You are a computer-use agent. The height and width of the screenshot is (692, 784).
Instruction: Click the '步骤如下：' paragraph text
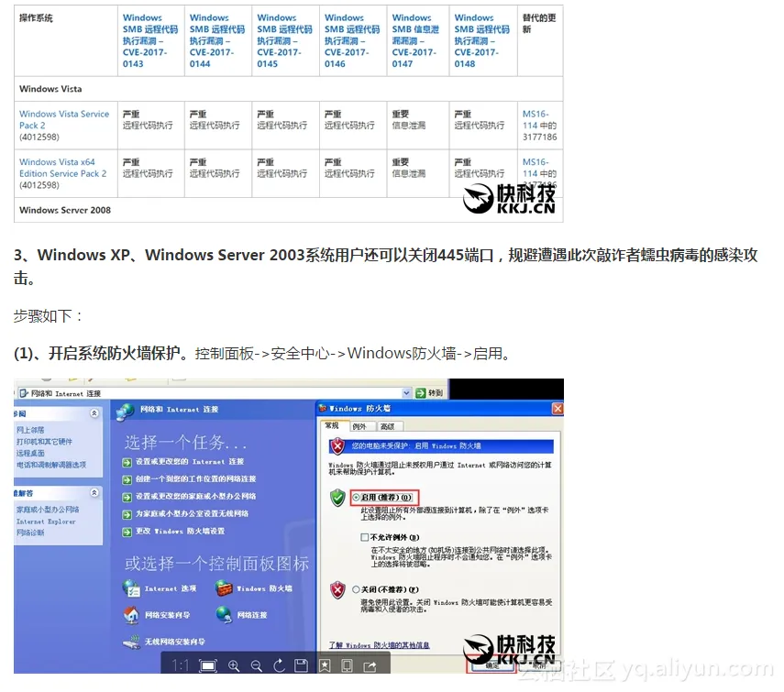click(48, 316)
